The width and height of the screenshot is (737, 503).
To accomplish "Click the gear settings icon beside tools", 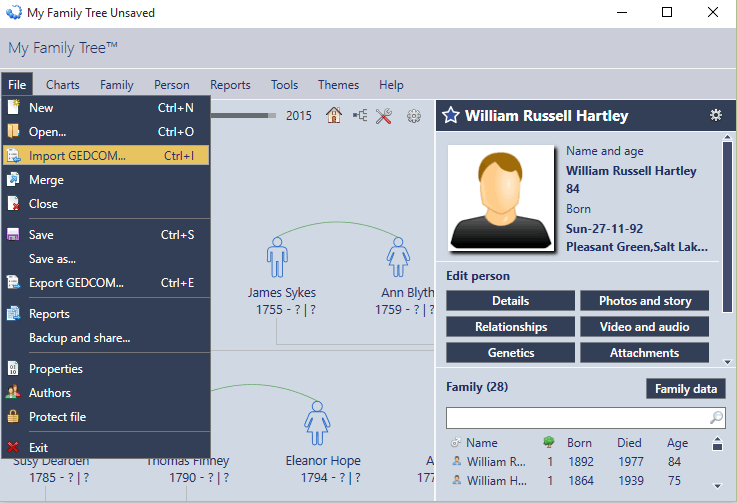I will point(414,116).
